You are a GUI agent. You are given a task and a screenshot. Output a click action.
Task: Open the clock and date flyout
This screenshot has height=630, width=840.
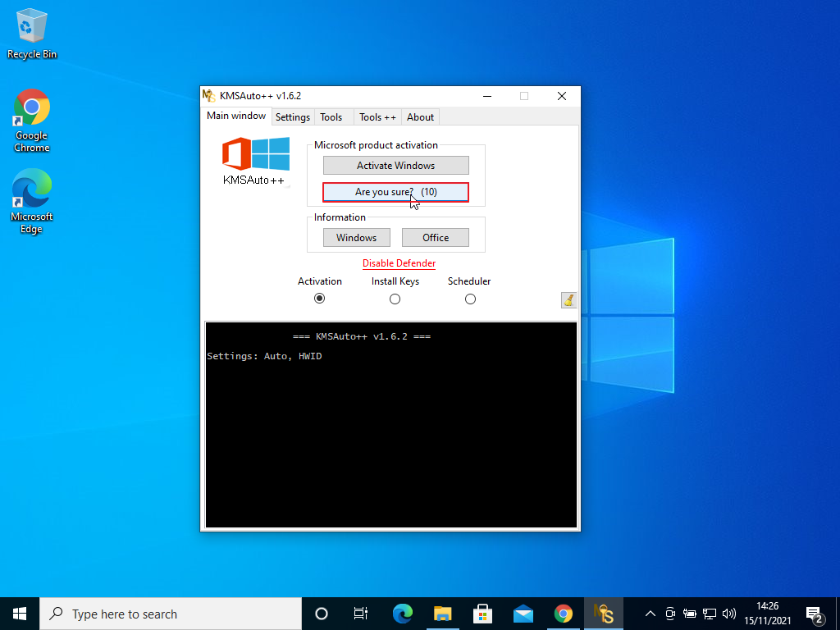click(767, 614)
